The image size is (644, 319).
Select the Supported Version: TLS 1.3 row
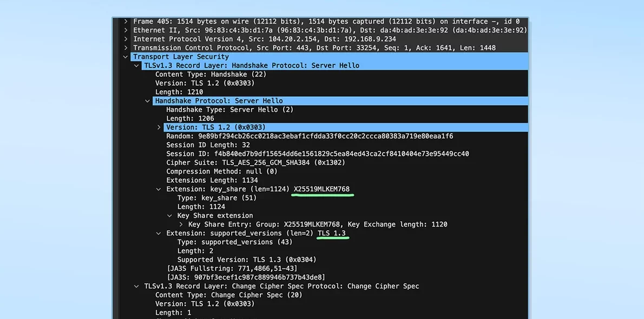point(246,260)
